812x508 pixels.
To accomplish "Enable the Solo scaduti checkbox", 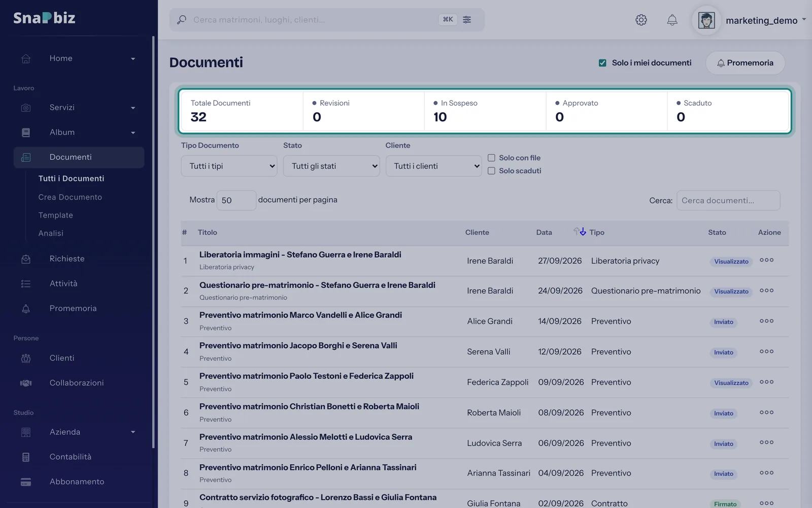I will tap(491, 171).
